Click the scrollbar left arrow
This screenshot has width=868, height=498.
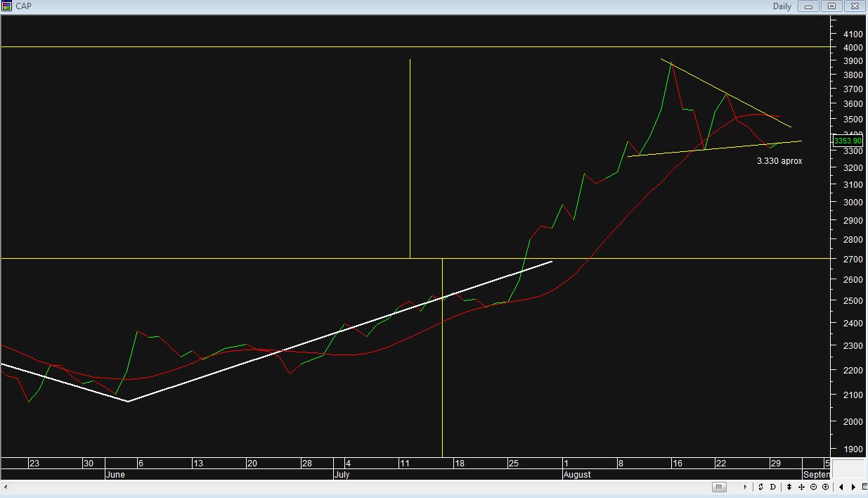[x=6, y=487]
